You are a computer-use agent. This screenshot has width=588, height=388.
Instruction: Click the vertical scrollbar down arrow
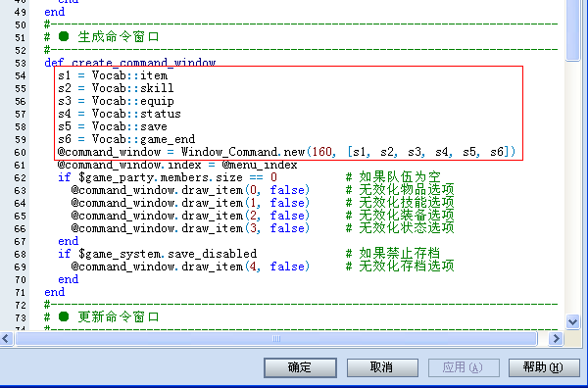pyautogui.click(x=572, y=321)
